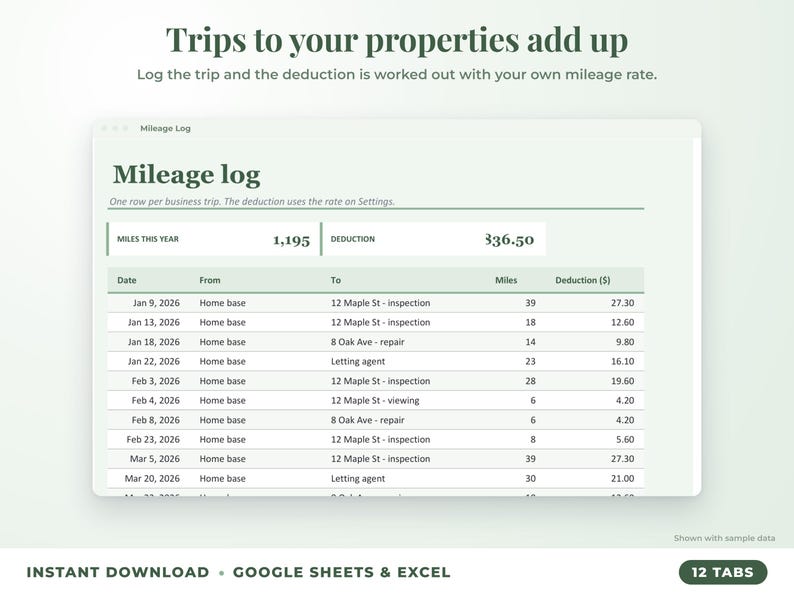
Task: Click deduction 27.30 in Mar 5 row
Action: tap(622, 459)
